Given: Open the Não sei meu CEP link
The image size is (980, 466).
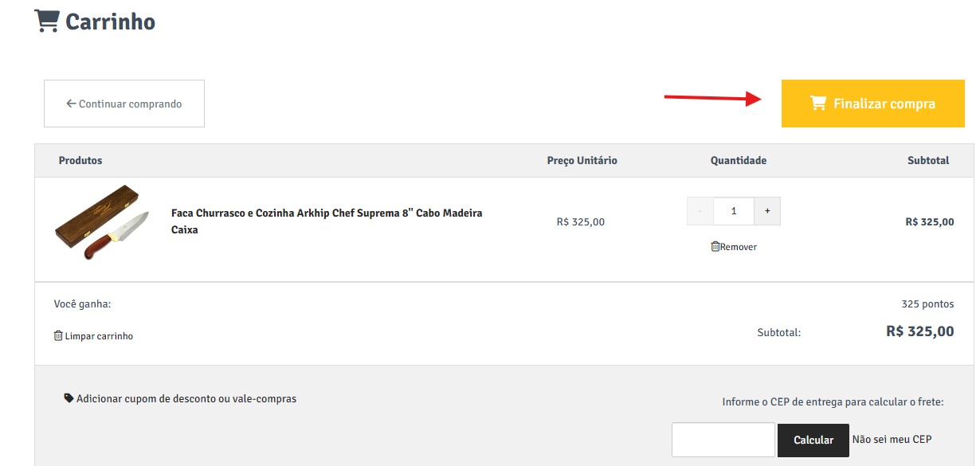Looking at the screenshot, I should click(x=892, y=439).
